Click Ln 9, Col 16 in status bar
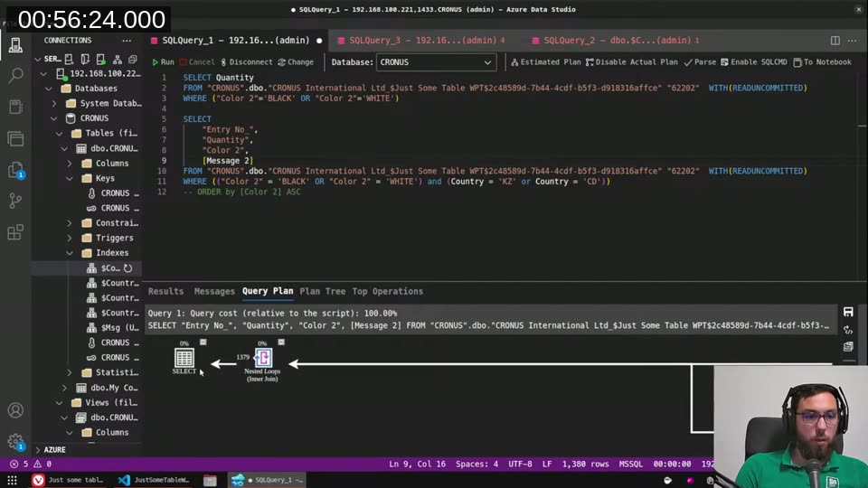The height and width of the screenshot is (488, 868). (417, 465)
